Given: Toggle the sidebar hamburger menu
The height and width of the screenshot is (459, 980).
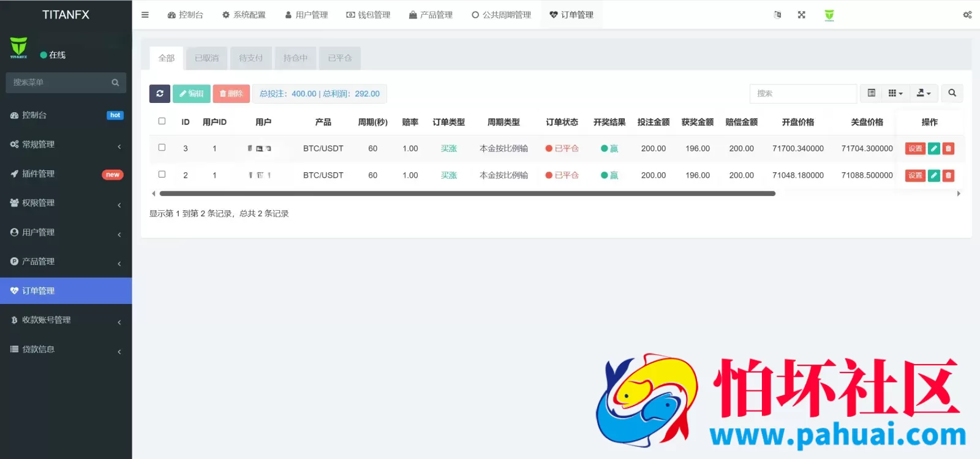Looking at the screenshot, I should tap(145, 15).
